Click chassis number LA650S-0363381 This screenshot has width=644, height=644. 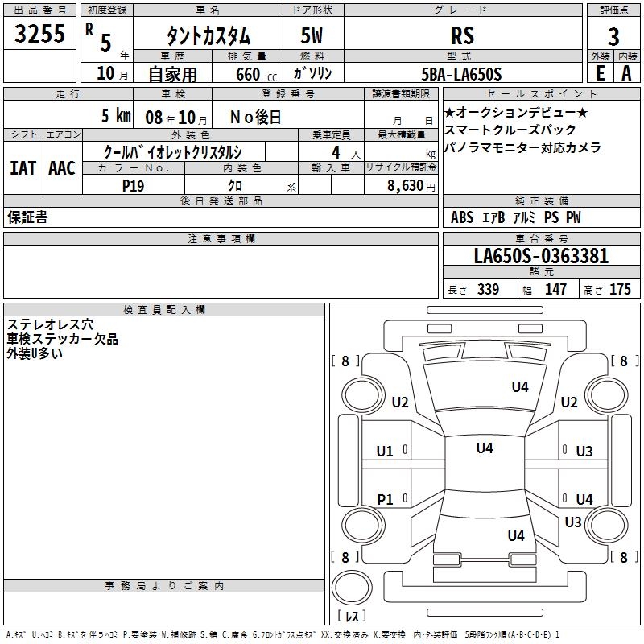point(541,256)
